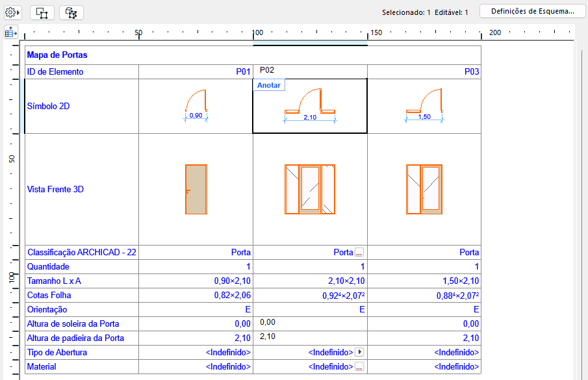Edit the Altura de soleira value 0,00
The width and height of the screenshot is (588, 380).
pos(266,321)
